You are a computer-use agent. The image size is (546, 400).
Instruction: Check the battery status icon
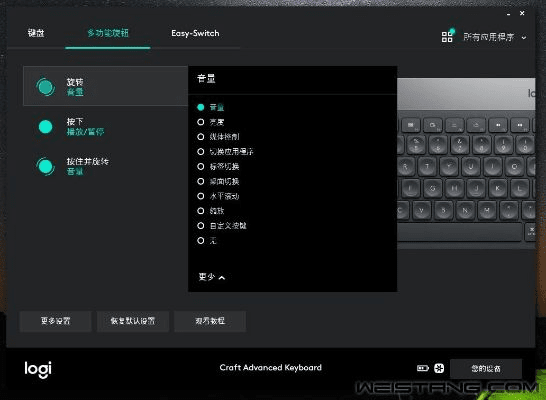(x=422, y=368)
